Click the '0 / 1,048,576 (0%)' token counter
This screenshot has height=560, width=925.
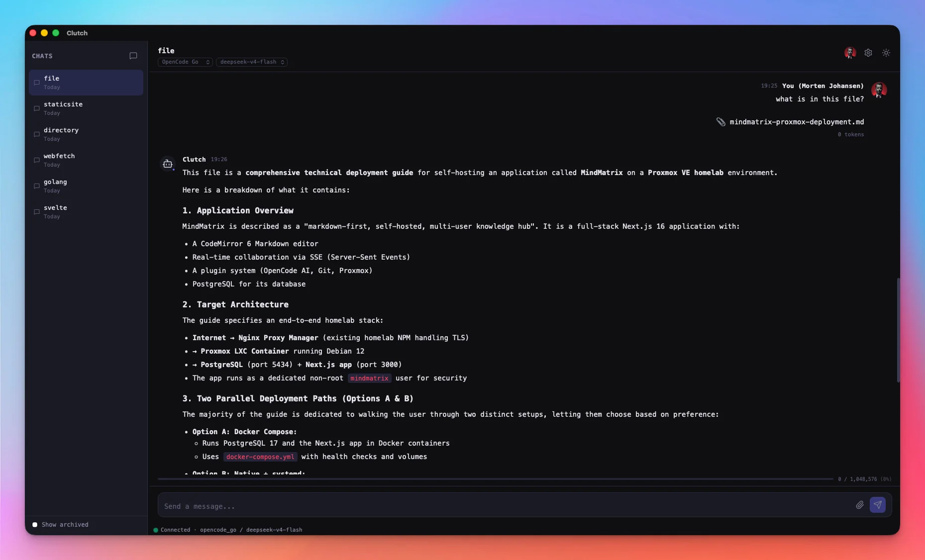(x=864, y=479)
